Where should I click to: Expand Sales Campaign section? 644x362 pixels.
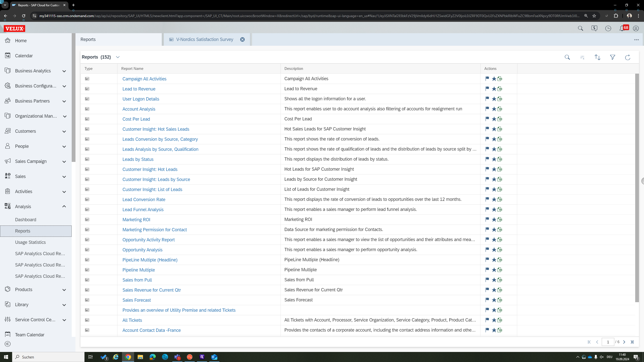pyautogui.click(x=64, y=162)
